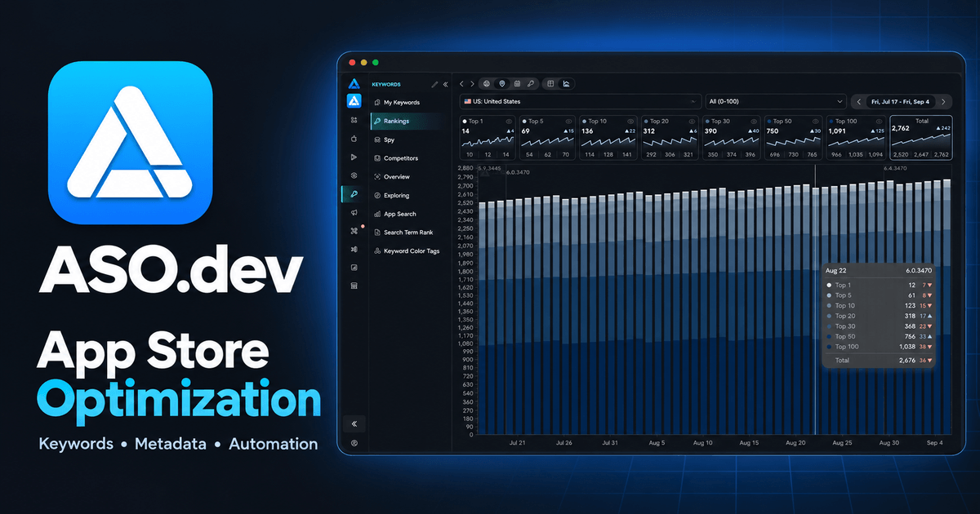
Task: Click the Top 100 color dot on its card
Action: click(831, 121)
